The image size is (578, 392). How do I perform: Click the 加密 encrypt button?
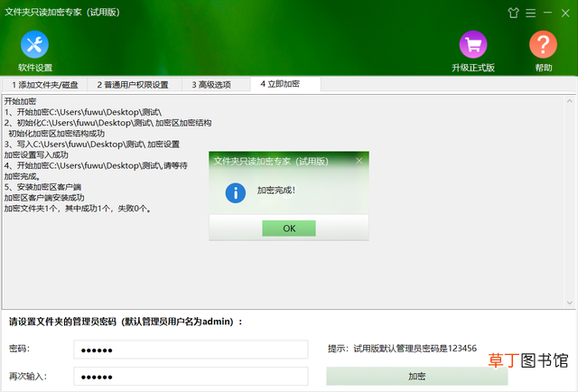click(x=417, y=376)
